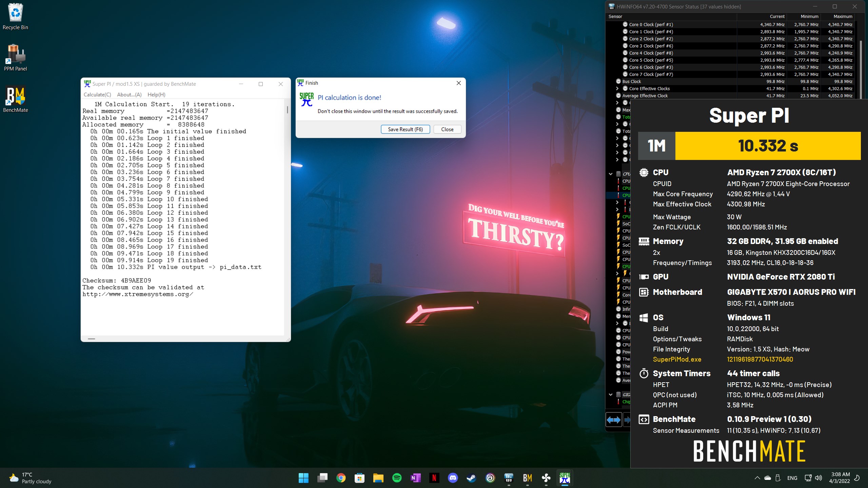The image size is (868, 488).
Task: Open Task View on the taskbar
Action: point(322,478)
